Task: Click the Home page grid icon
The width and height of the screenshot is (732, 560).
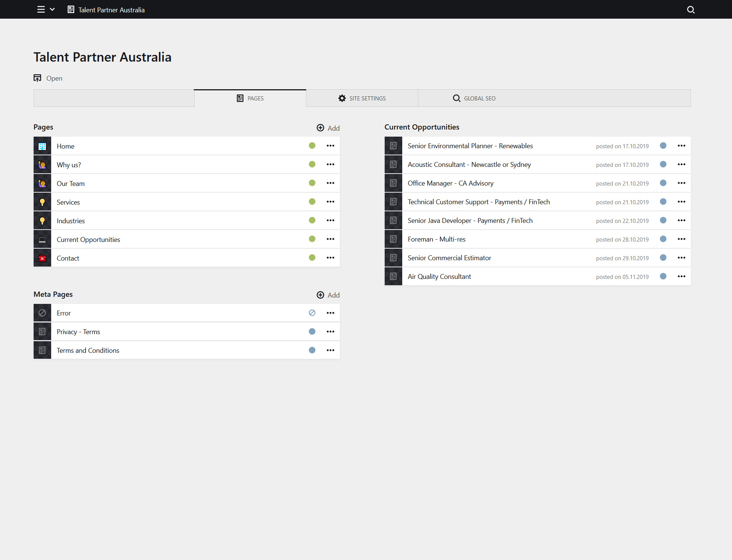Action: tap(42, 146)
